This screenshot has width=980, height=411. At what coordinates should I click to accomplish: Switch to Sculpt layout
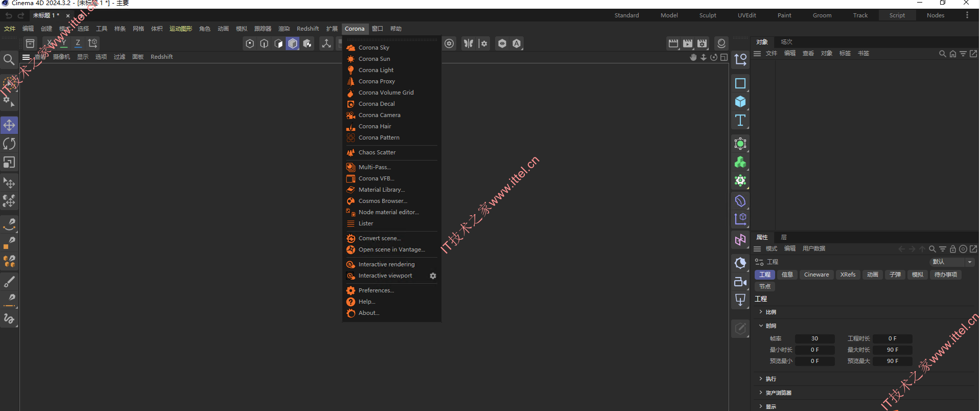point(708,15)
